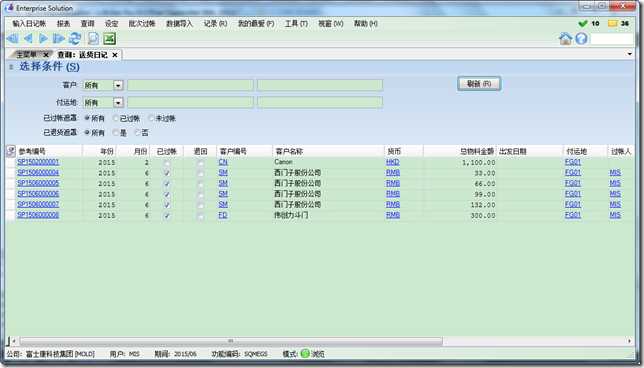This screenshot has height=368, width=644.
Task: Open the print preview document icon
Action: (x=93, y=39)
